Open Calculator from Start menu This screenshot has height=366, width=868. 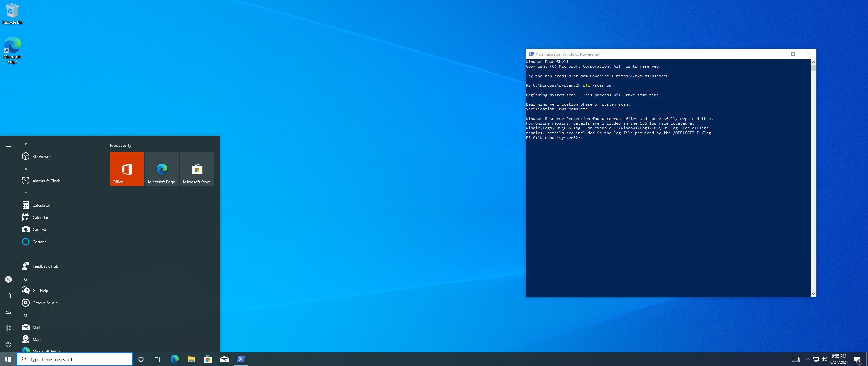pos(62,205)
